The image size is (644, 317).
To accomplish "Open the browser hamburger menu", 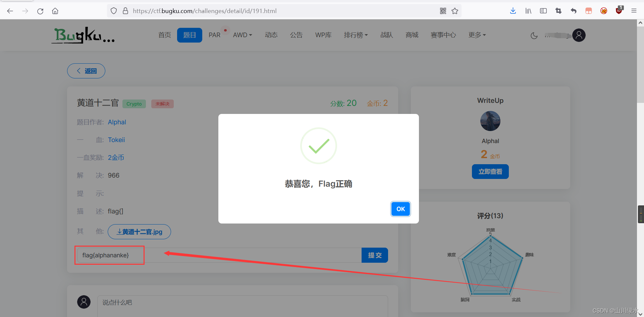I will click(x=634, y=11).
